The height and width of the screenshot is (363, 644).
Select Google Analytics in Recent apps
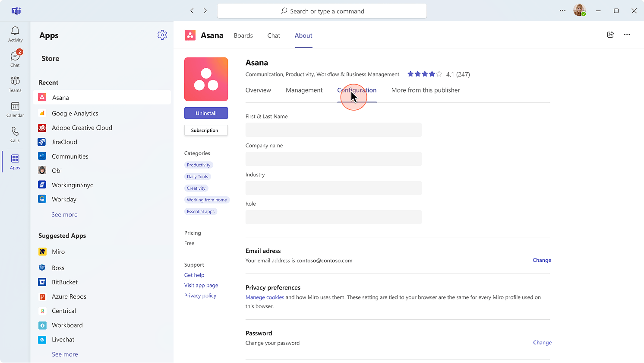(75, 113)
